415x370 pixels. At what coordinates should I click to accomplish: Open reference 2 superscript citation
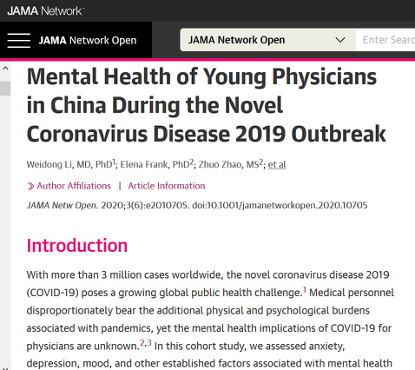pyautogui.click(x=142, y=343)
